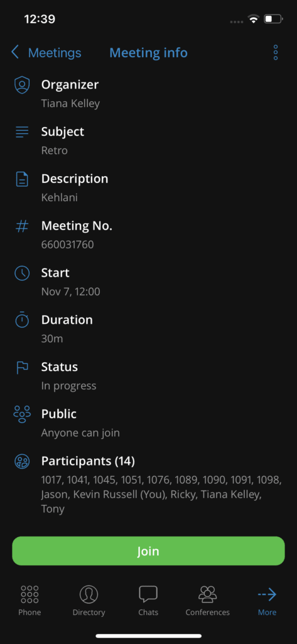Screen dimensions: 297x644
Task: Tap the Participants faces icon
Action: (22, 462)
